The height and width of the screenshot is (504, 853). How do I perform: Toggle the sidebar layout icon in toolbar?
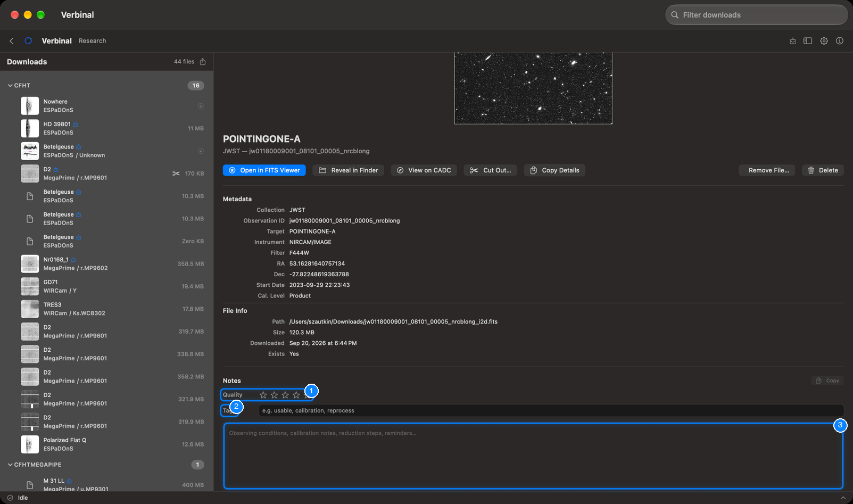tap(808, 41)
